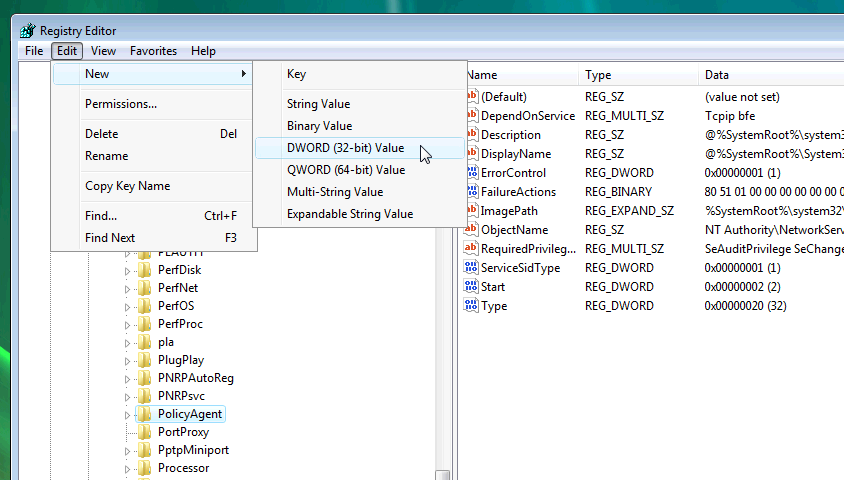Select the PNRPsvc key in tree
Viewport: 844px width, 480px height.
[181, 396]
